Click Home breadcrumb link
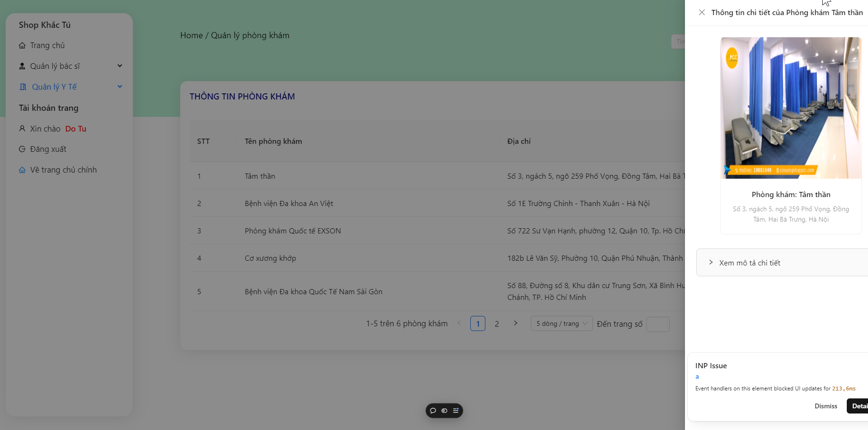Screen dimensions: 868x430 point(191,35)
